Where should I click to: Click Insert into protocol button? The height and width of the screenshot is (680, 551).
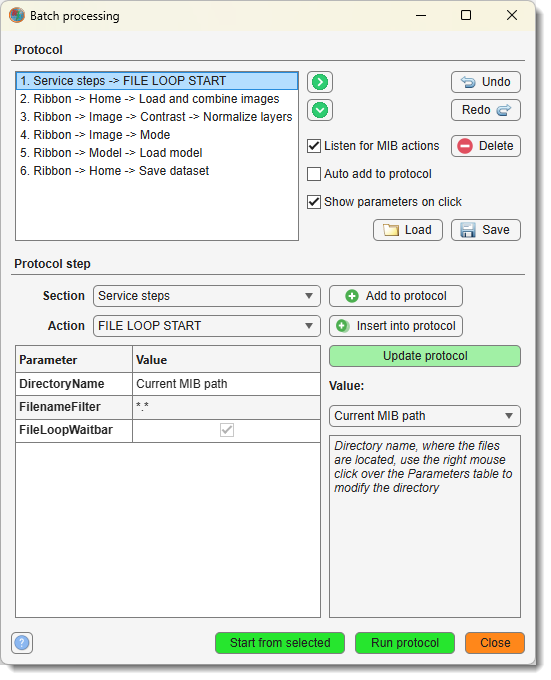(x=396, y=326)
